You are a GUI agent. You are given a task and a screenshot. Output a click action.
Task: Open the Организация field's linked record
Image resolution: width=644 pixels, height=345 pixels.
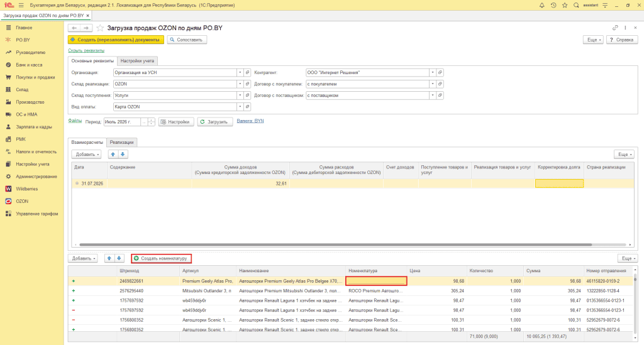[x=247, y=73]
